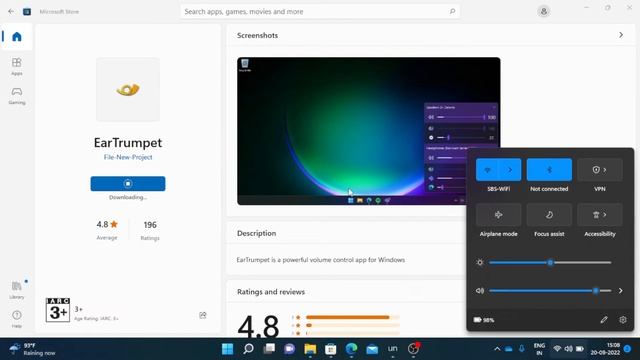
Task: Click the share icon near the age rating
Action: [203, 315]
